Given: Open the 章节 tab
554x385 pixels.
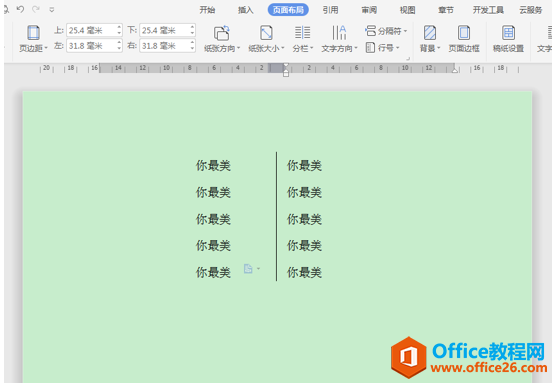Looking at the screenshot, I should 446,10.
